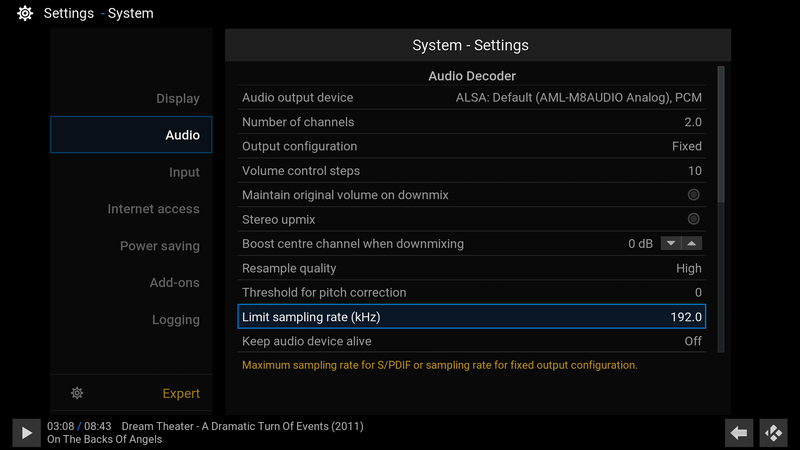The height and width of the screenshot is (450, 800).
Task: Go to Input settings category
Action: click(184, 172)
